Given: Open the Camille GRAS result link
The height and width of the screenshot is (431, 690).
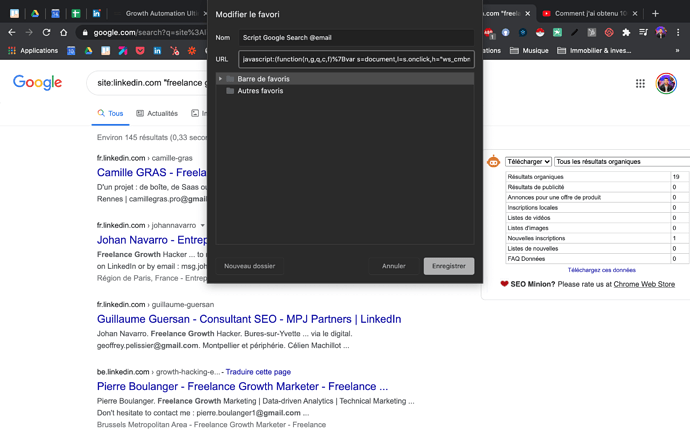Looking at the screenshot, I should [152, 173].
